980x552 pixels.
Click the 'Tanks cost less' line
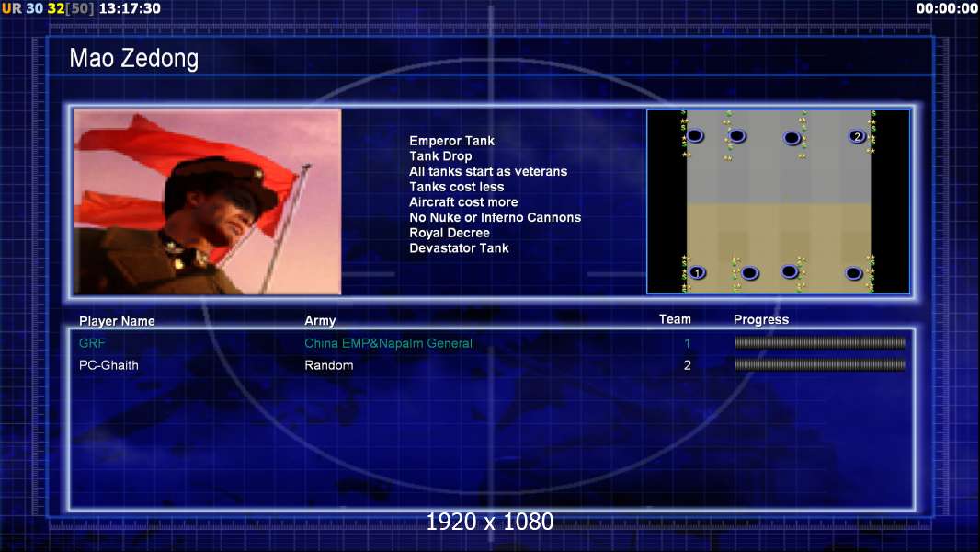456,187
